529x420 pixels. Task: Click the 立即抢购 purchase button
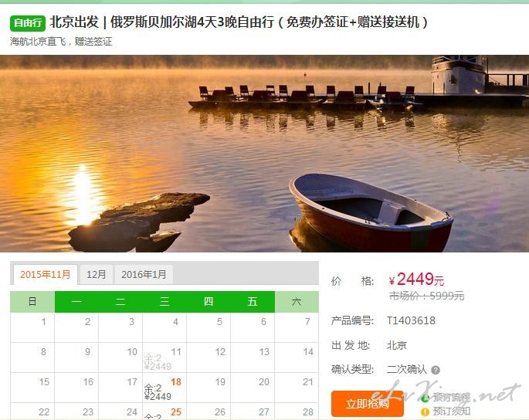tap(368, 404)
